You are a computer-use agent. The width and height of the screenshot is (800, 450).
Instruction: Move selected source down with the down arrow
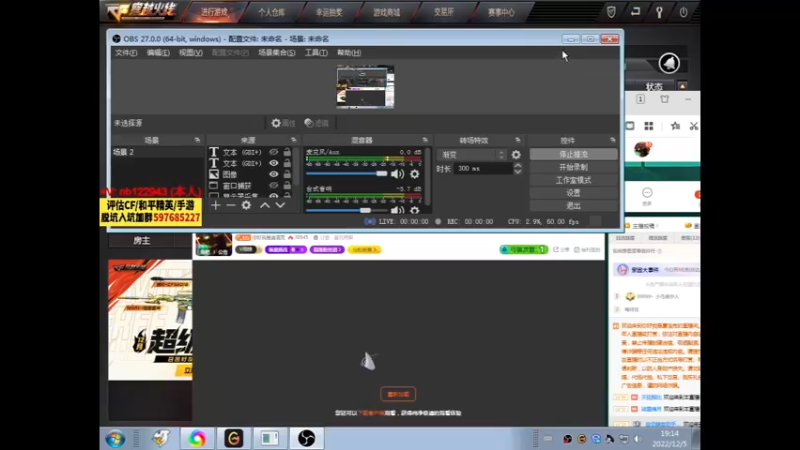(x=280, y=205)
